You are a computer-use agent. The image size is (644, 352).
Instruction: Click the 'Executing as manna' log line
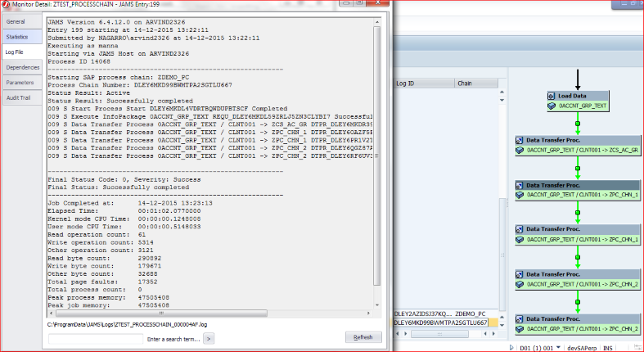point(83,46)
